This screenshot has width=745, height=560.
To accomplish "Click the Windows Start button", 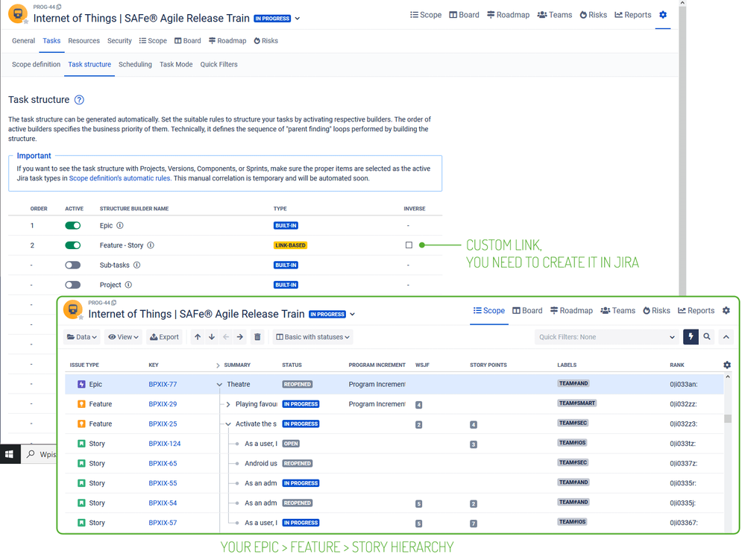I will click(9, 455).
